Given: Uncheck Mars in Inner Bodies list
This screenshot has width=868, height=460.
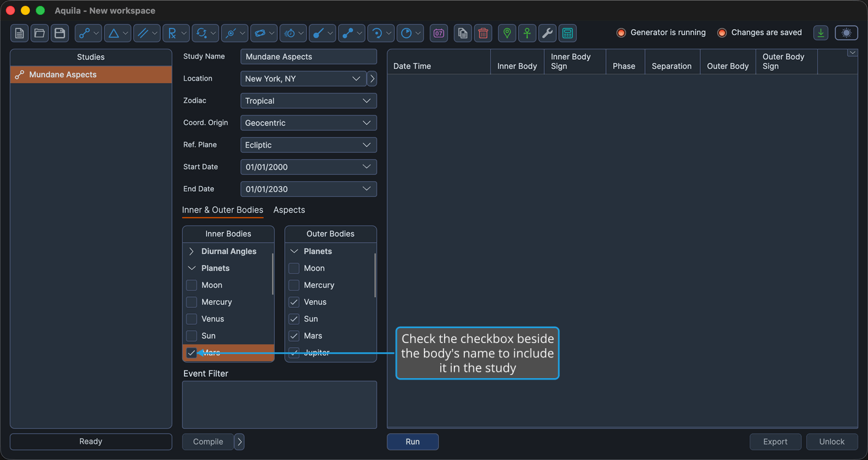Looking at the screenshot, I should point(192,353).
